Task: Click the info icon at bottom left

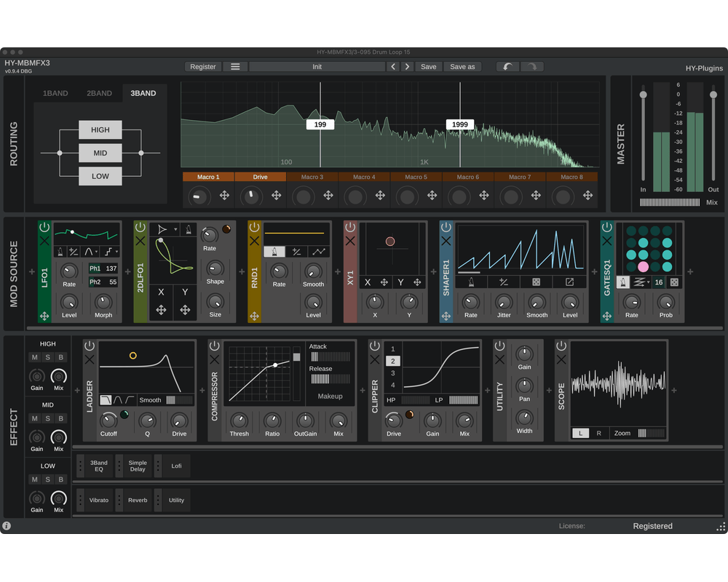Action: click(x=7, y=526)
